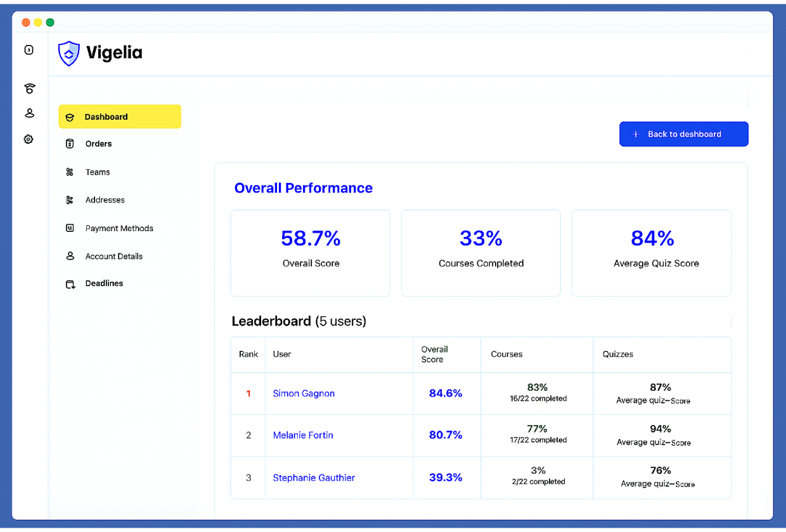This screenshot has height=532, width=786.
Task: Click the 58.7% Overall Score card
Action: [x=311, y=253]
